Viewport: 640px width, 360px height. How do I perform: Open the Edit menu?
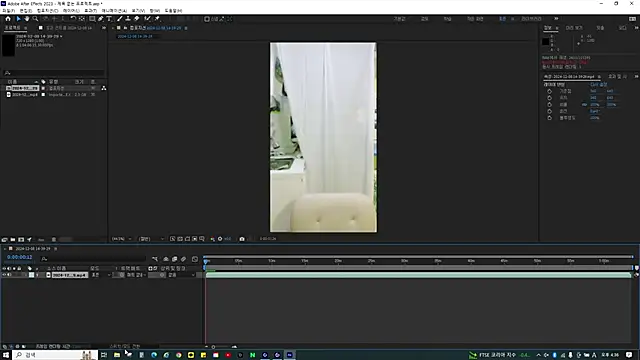tap(26, 11)
